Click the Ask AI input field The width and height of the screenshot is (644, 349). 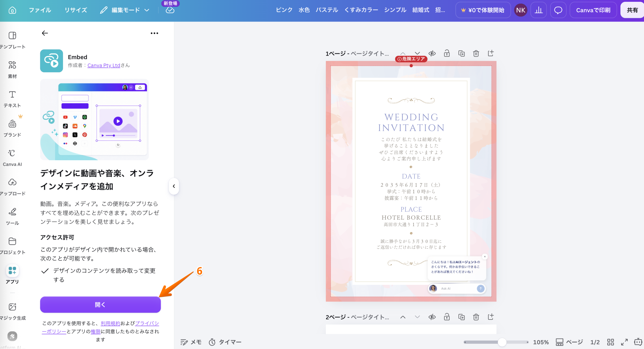click(457, 288)
